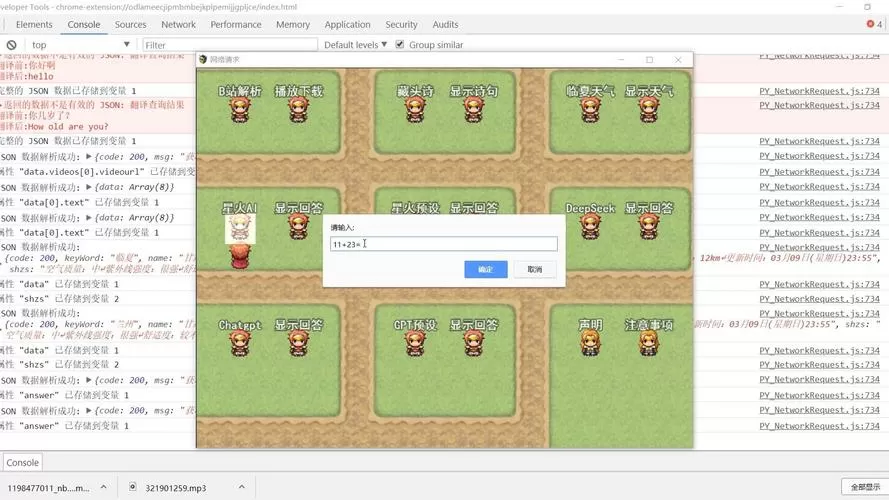
Task: Select the 藏头诗 character sprite
Action: tap(415, 110)
